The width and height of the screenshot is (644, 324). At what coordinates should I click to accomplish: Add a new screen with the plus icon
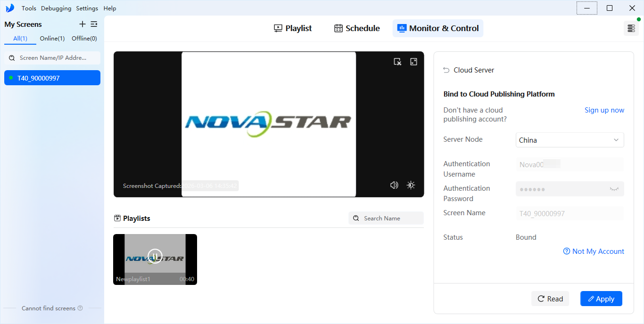click(83, 24)
